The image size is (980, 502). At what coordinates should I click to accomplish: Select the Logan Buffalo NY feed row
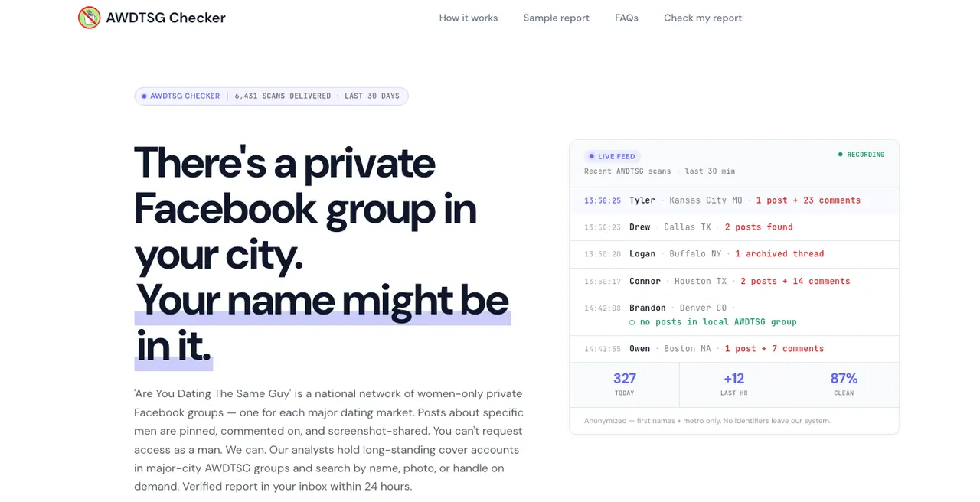(x=734, y=254)
